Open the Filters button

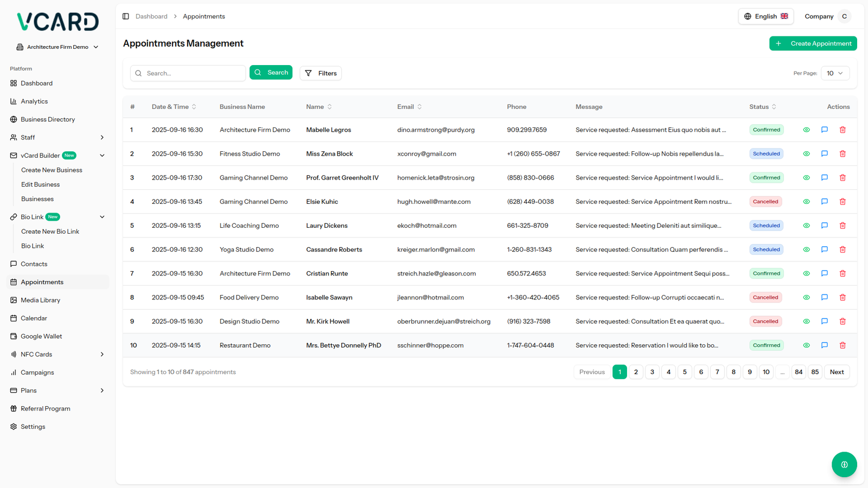321,73
